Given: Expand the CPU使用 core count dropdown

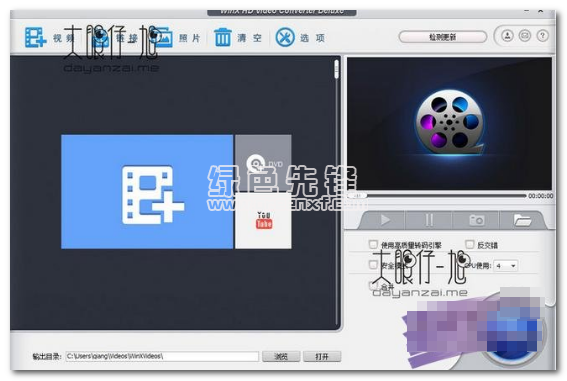Looking at the screenshot, I should [x=506, y=266].
